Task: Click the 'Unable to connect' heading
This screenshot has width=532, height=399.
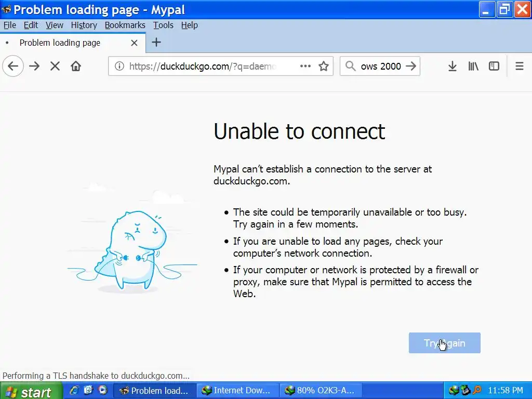Action: click(x=299, y=131)
